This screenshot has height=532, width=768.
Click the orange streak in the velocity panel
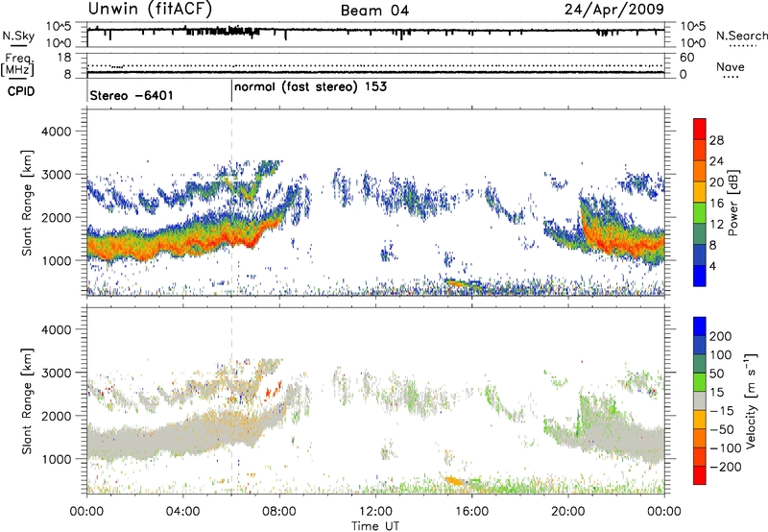[456, 481]
